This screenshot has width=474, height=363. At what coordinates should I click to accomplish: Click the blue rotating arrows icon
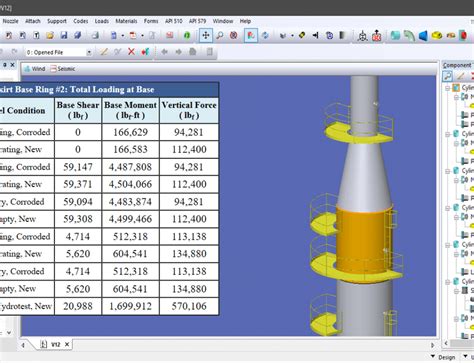265,35
